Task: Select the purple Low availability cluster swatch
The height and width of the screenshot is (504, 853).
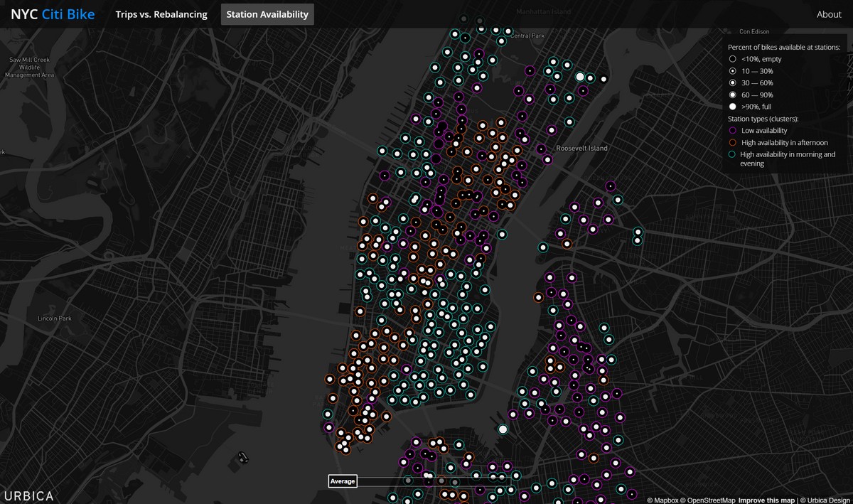Action: (732, 130)
